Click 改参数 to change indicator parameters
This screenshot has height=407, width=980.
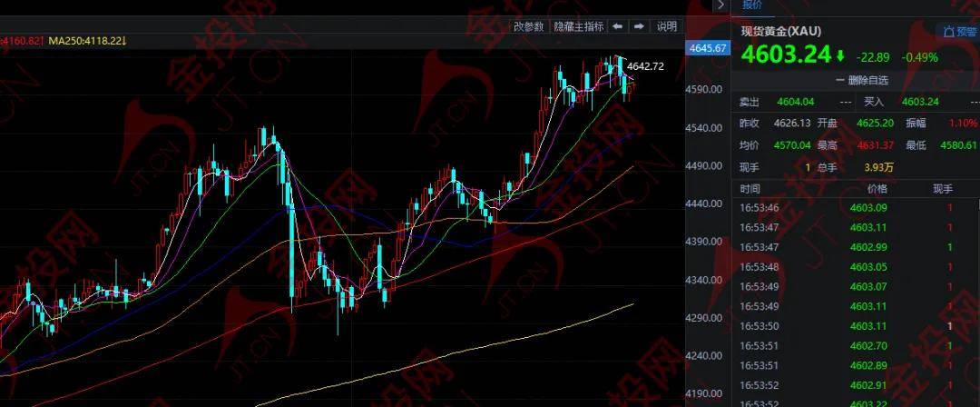[x=529, y=26]
